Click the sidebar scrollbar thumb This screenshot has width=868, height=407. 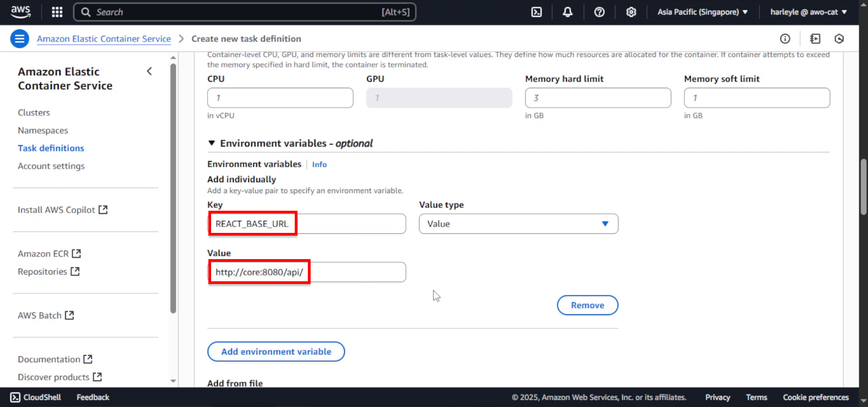(173, 188)
